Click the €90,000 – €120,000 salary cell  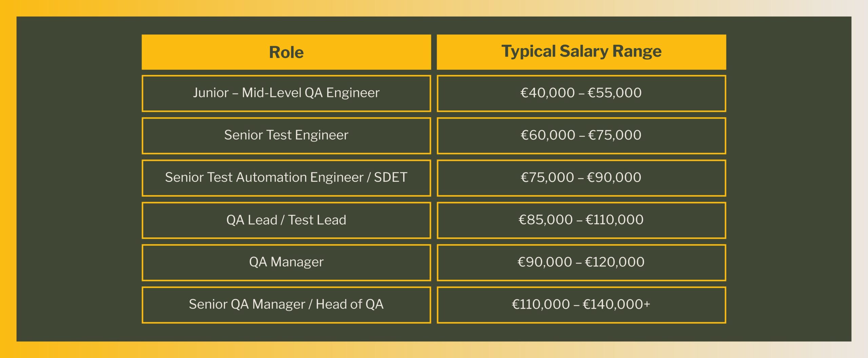pos(581,263)
